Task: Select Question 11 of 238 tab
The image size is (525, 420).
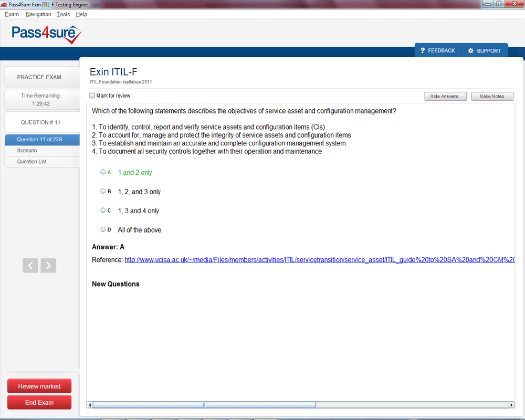Action: click(42, 140)
